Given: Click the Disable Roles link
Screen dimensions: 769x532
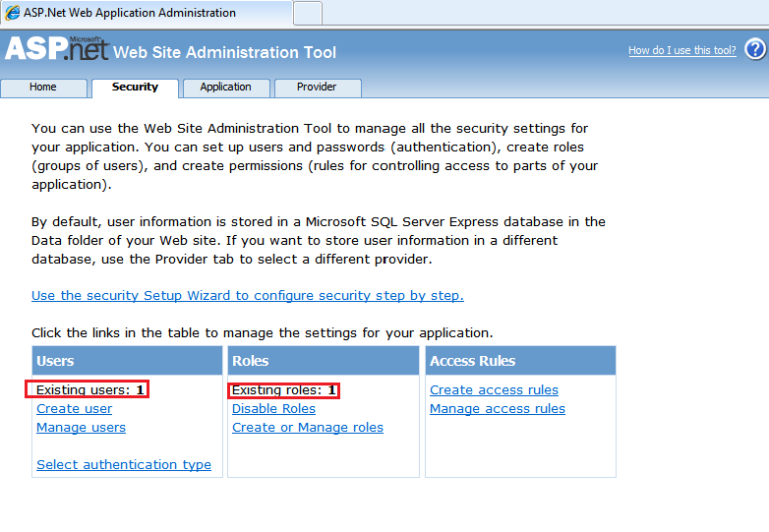Looking at the screenshot, I should [x=273, y=409].
